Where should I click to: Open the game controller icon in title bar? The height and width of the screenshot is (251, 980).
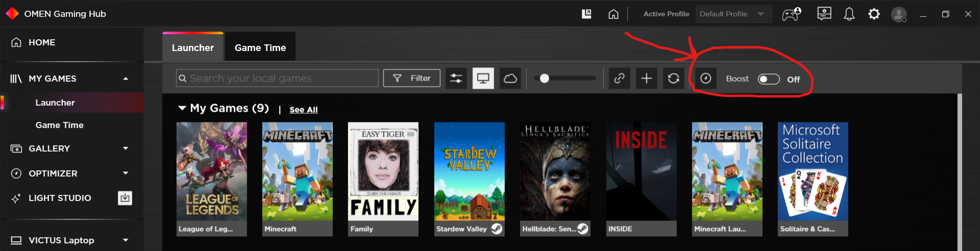pyautogui.click(x=792, y=14)
